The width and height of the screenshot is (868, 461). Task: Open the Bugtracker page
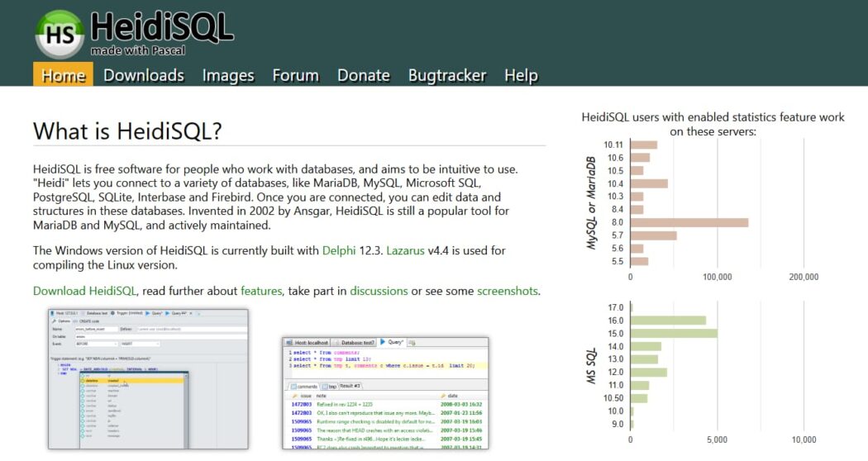(x=447, y=74)
